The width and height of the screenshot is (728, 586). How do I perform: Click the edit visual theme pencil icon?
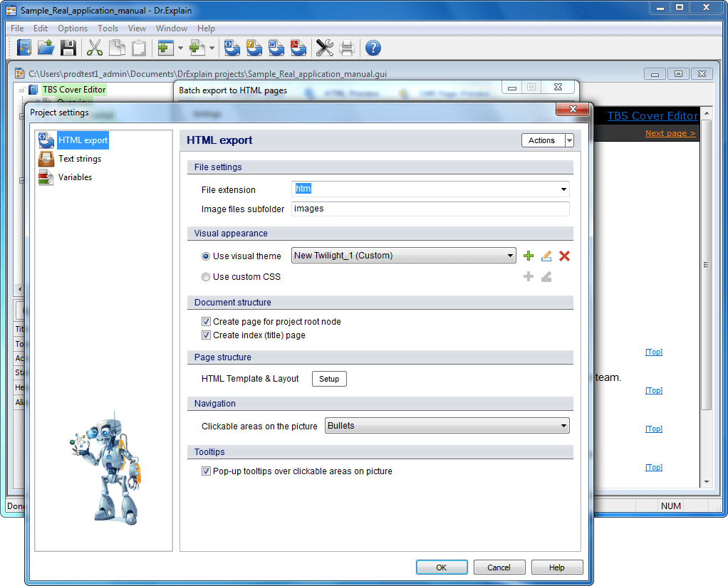(x=546, y=256)
